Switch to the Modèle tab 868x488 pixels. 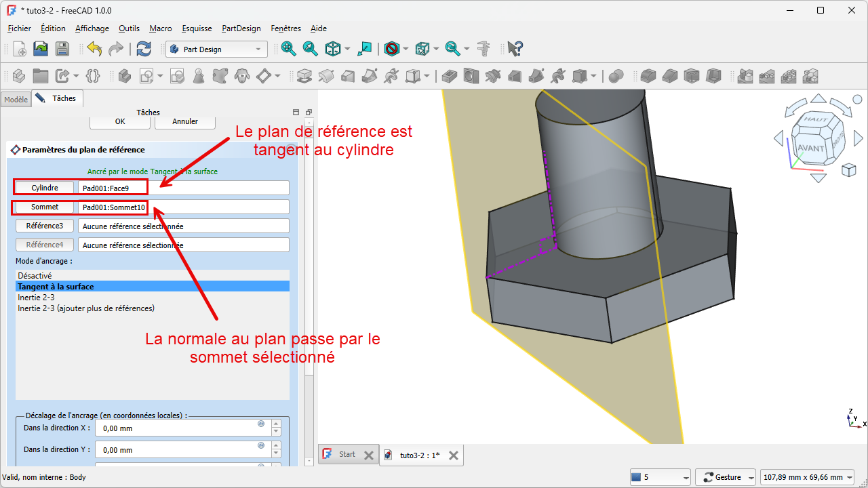(16, 100)
